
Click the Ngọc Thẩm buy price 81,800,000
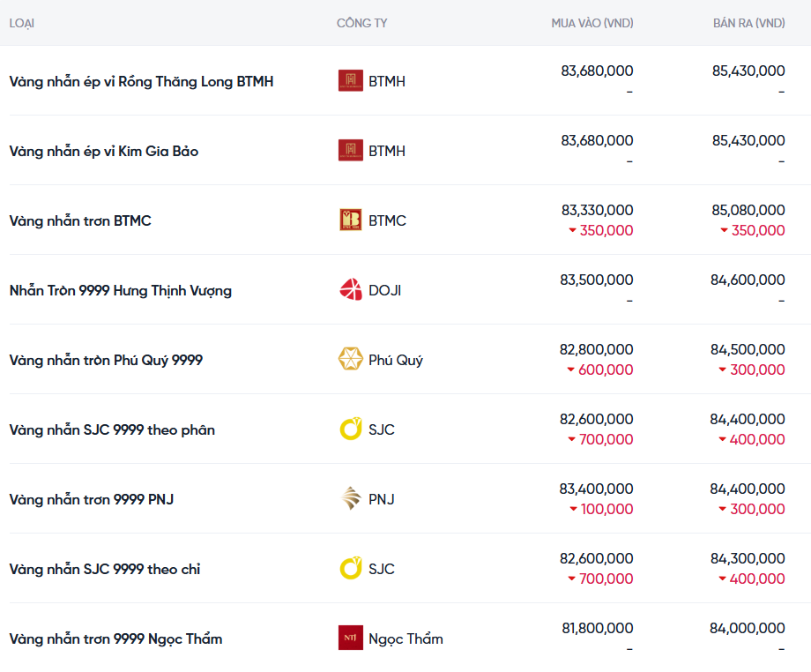pyautogui.click(x=596, y=629)
